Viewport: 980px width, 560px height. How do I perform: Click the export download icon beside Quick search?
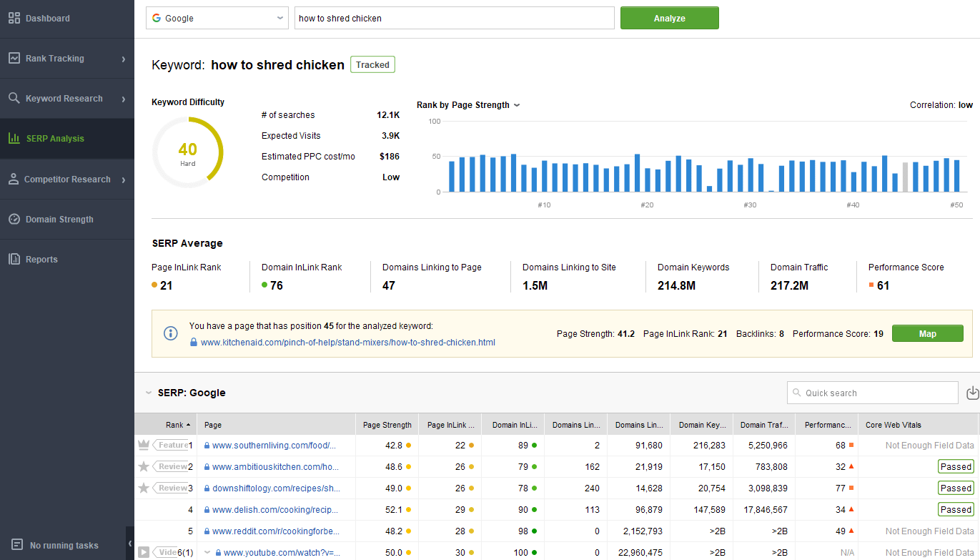[972, 393]
